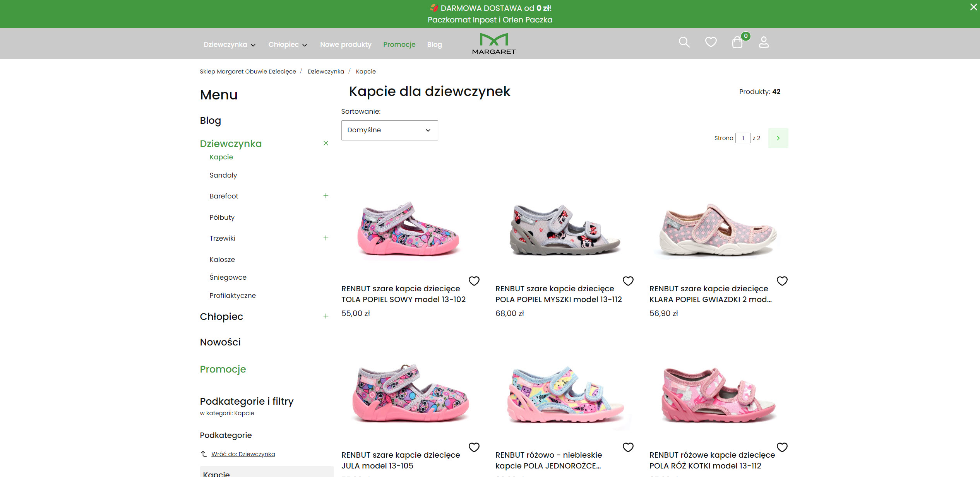Favorite the POLA JEDNOROŻCE slippers
Screen dimensions: 980x477
pyautogui.click(x=628, y=447)
